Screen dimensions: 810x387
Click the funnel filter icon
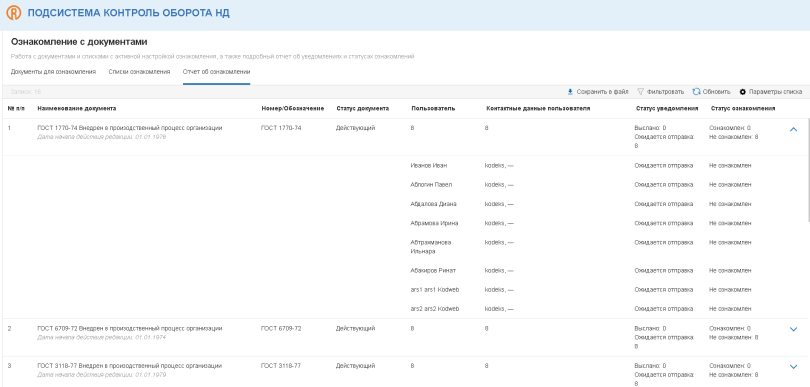[640, 92]
